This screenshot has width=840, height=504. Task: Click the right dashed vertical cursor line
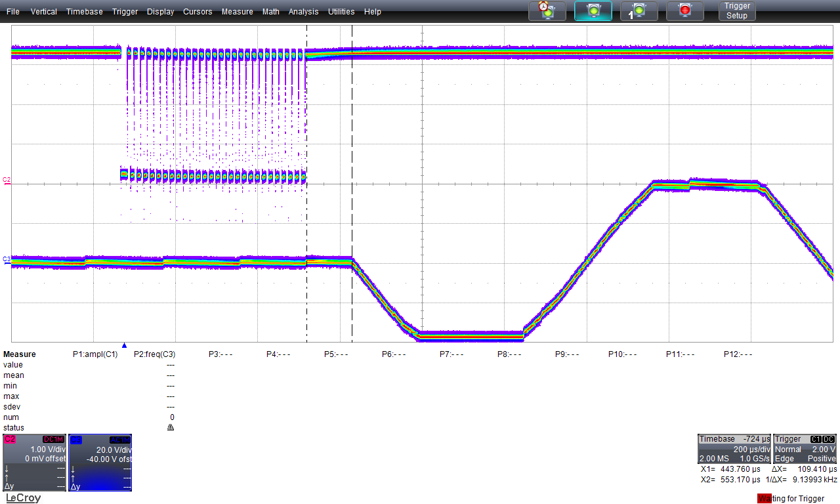coord(352,184)
